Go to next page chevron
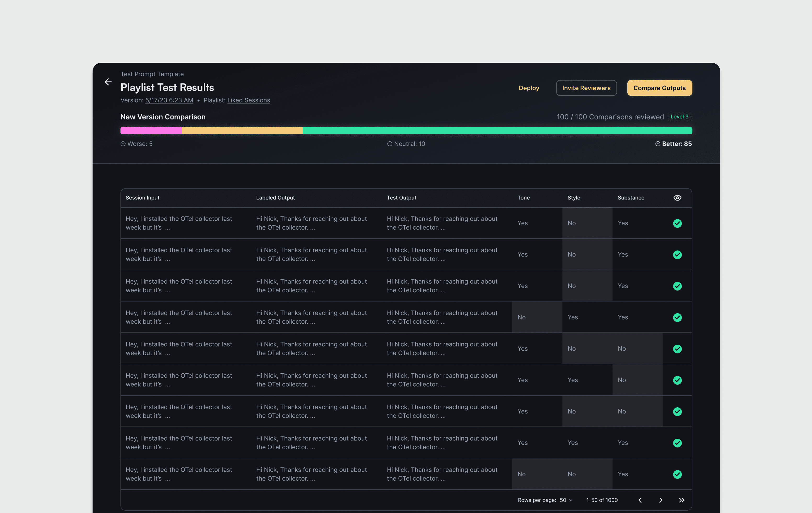Viewport: 812px width, 513px height. coord(661,500)
